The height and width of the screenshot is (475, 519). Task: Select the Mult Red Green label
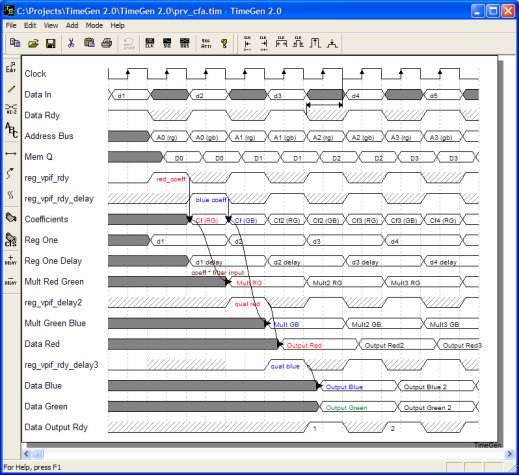pyautogui.click(x=54, y=282)
